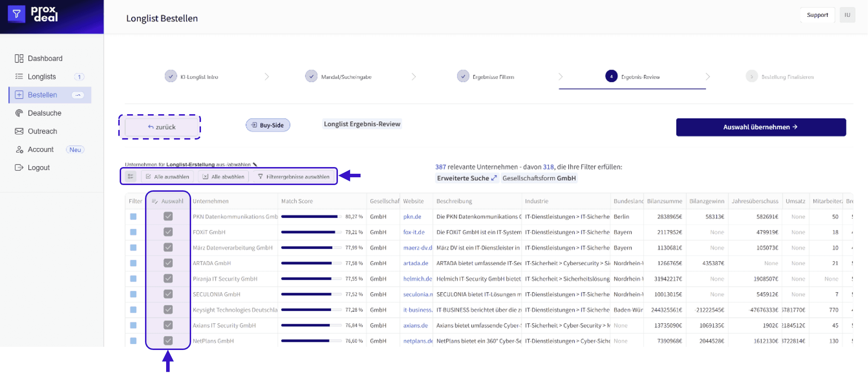The height and width of the screenshot is (375, 868).
Task: Open Dashboard via its sidebar icon
Action: coord(19,59)
